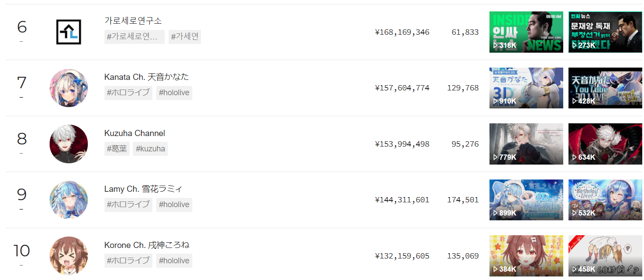Open Lamy Ch. 雪花ラミィ channel link
The height and width of the screenshot is (280, 644).
(x=143, y=189)
